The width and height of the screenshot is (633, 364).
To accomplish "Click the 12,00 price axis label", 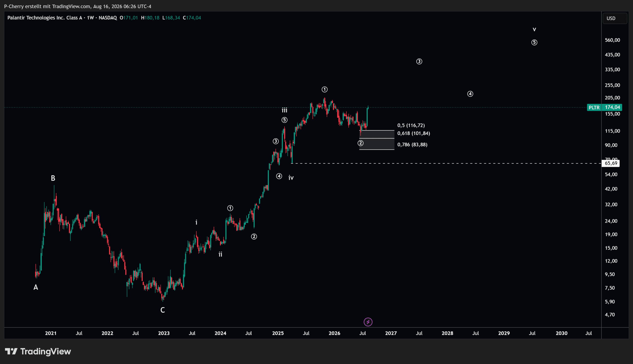I will (611, 261).
